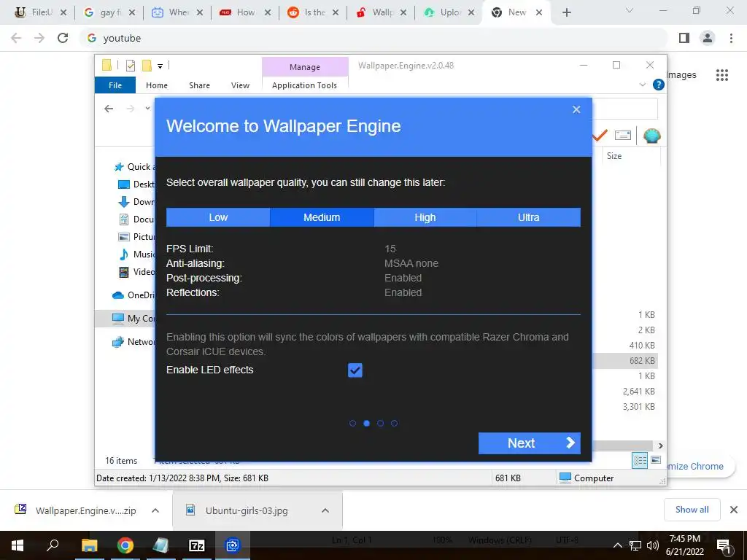Select the 410 KB file row
The image size is (747, 560).
point(625,345)
